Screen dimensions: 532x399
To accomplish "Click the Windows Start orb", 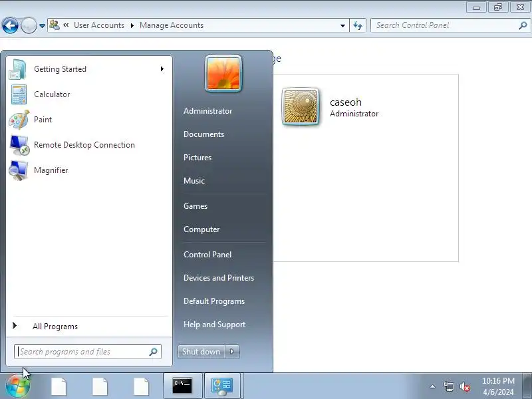I will [18, 386].
